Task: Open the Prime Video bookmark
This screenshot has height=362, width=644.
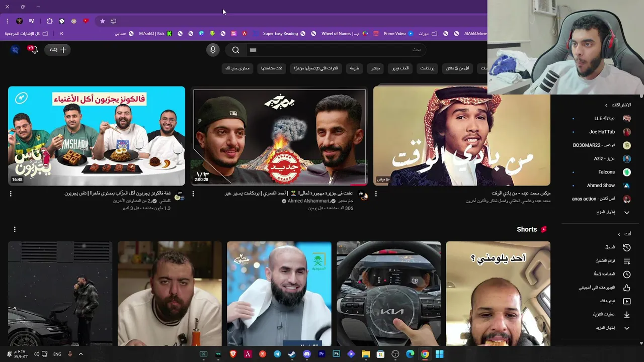Action: tap(398, 34)
